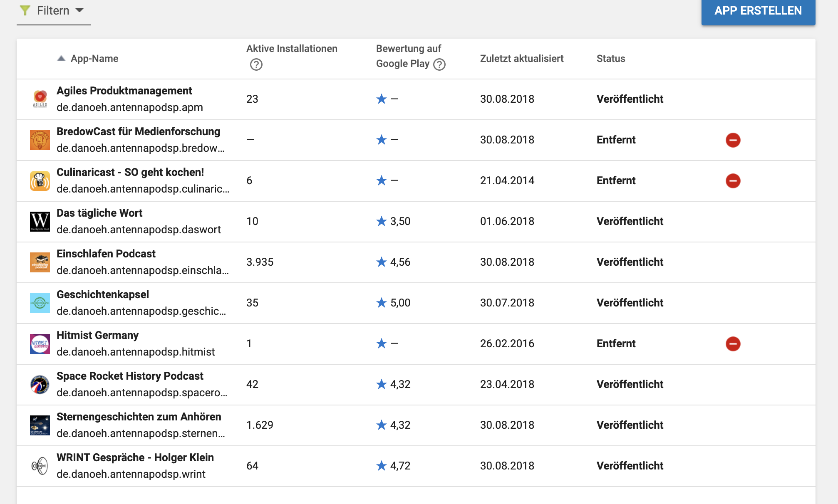Open Sternengeschichten zum Anhören app icon
Screen dimensions: 838x504
[x=40, y=425]
